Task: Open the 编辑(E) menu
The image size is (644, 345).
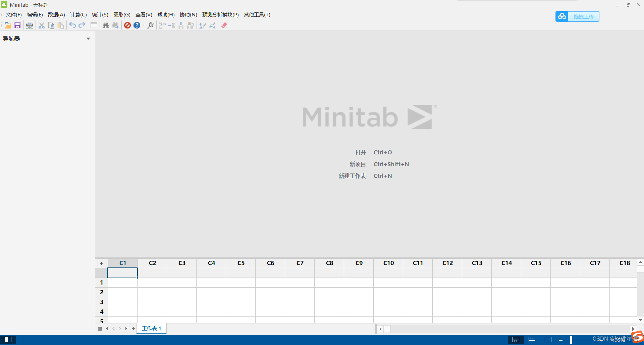Action: (x=35, y=15)
